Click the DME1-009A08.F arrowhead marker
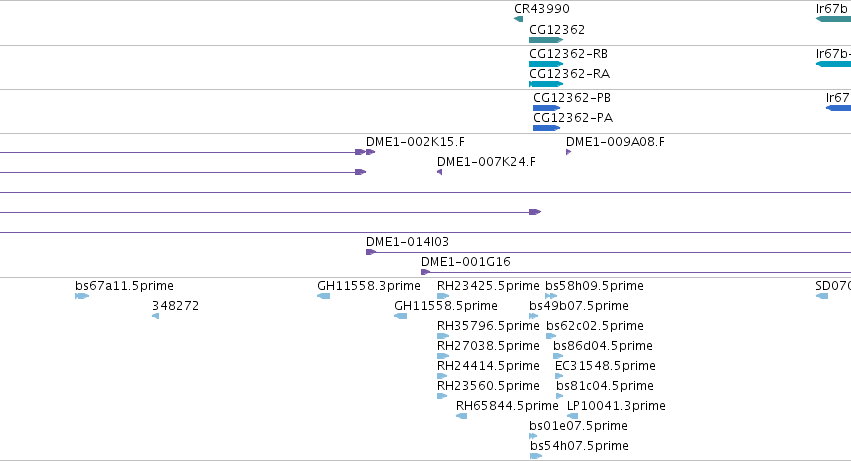Viewport: 851px width, 461px height. coord(568,152)
